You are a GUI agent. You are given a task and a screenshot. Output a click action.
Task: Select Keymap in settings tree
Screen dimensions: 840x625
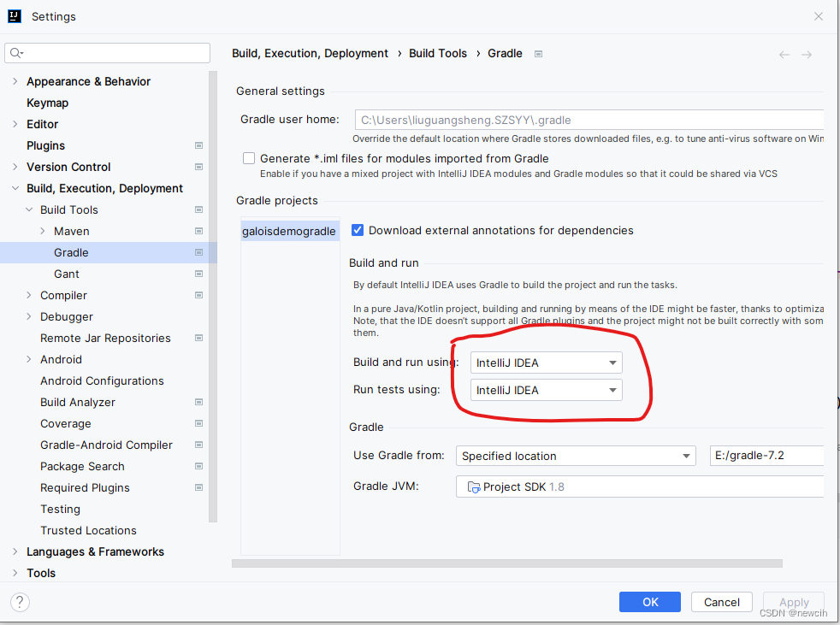tap(48, 103)
